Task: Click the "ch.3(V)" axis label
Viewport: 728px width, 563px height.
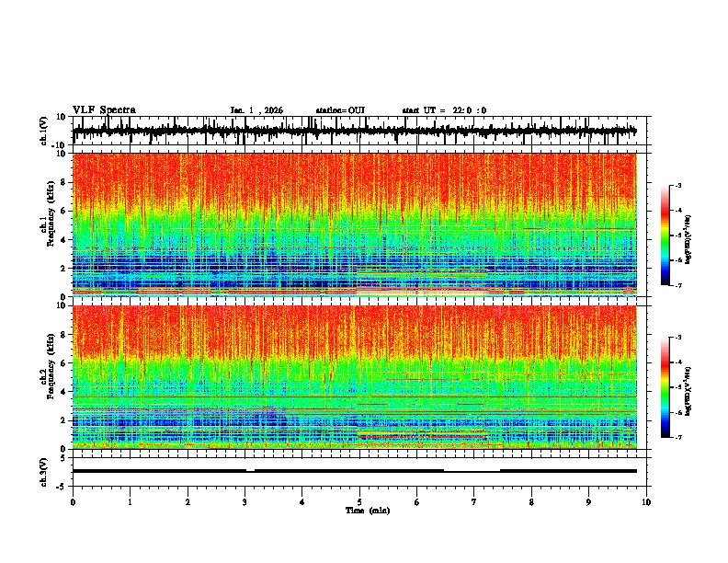Action: [44, 472]
